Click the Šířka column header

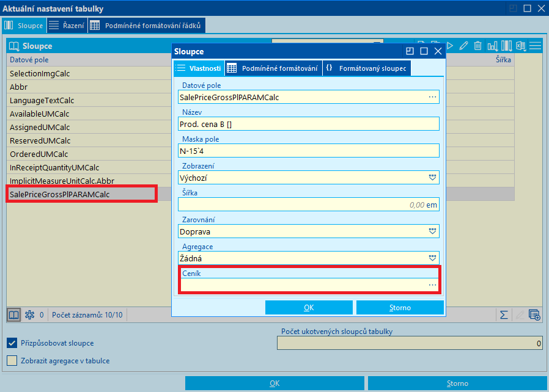pos(503,60)
